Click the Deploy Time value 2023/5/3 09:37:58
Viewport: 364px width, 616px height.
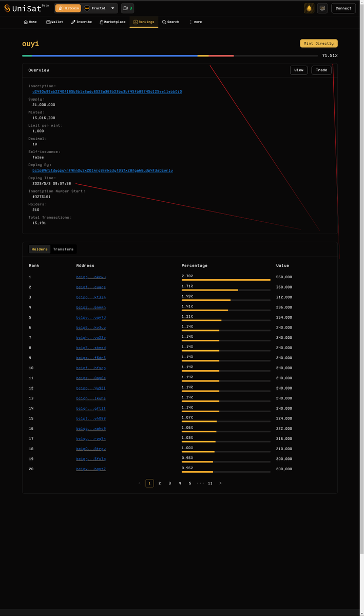tap(51, 183)
